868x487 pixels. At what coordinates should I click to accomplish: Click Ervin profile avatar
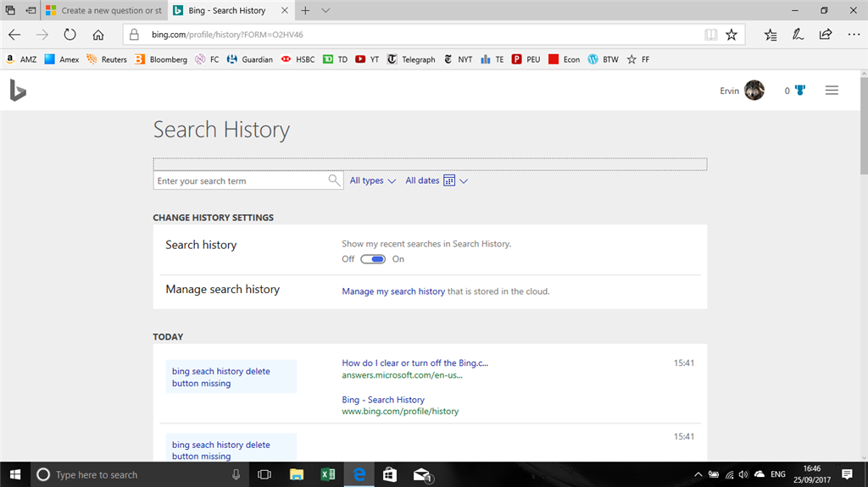coord(754,91)
